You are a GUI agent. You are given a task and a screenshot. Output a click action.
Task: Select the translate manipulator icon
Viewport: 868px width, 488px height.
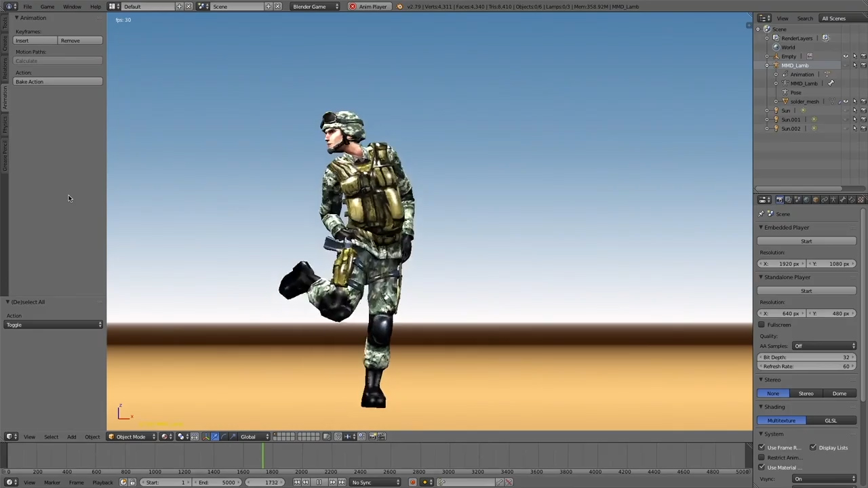(x=215, y=436)
